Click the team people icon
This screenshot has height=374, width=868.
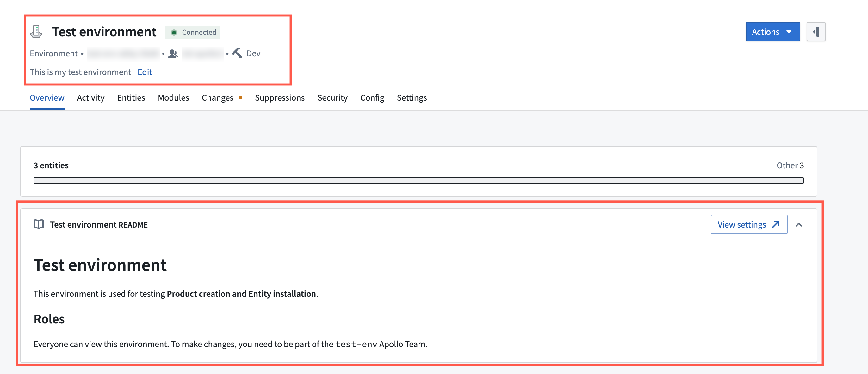(x=173, y=53)
